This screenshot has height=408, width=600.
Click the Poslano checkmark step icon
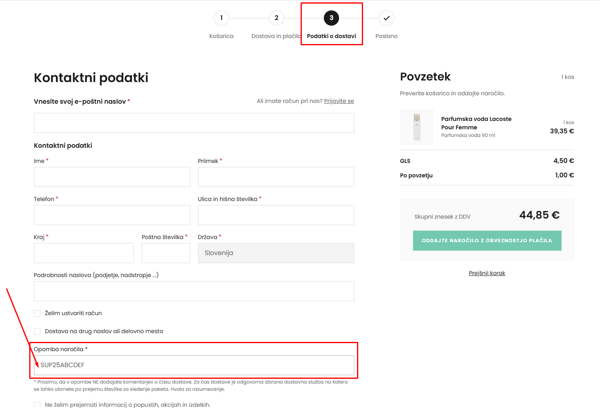tap(386, 18)
